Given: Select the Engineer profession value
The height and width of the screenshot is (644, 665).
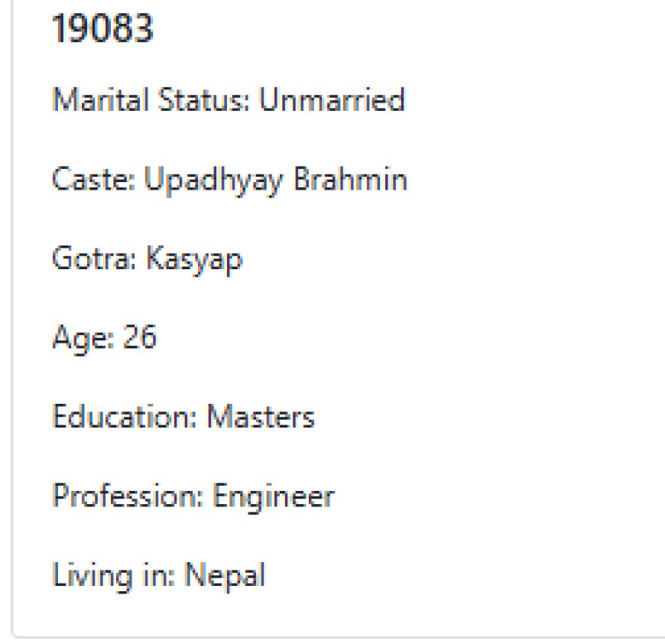Looking at the screenshot, I should [273, 497].
